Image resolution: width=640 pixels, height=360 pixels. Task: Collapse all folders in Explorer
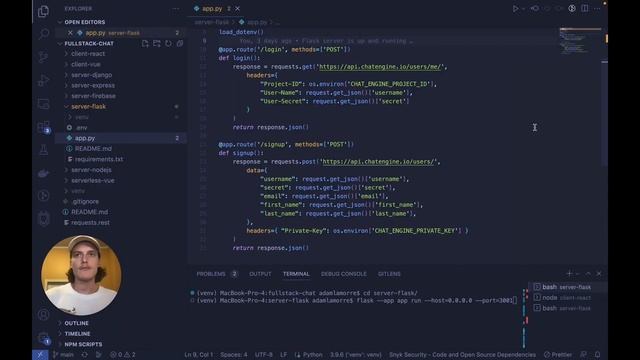click(180, 43)
